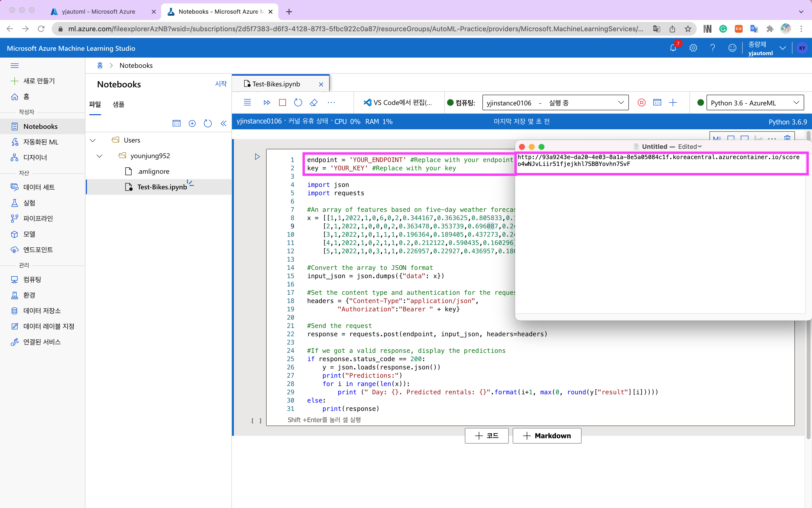Open browser tab list chevron
The image size is (812, 508).
801,12
